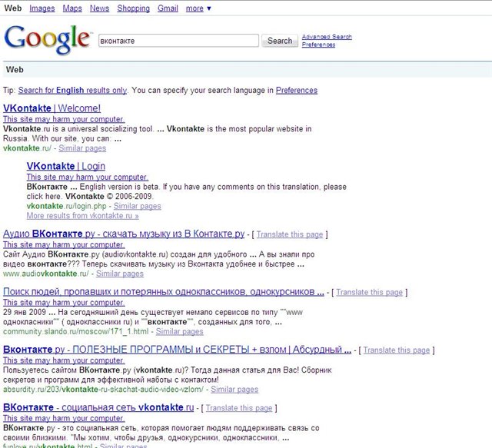This screenshot has width=492, height=448.
Task: Click the green 'www.audiovkontakte.ru/' URL text
Action: 46,274
